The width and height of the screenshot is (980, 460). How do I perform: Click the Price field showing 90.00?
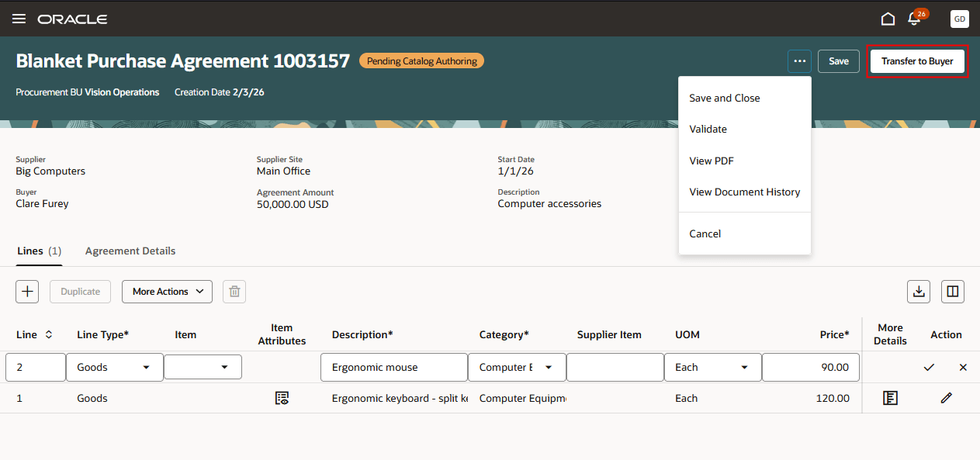[811, 367]
